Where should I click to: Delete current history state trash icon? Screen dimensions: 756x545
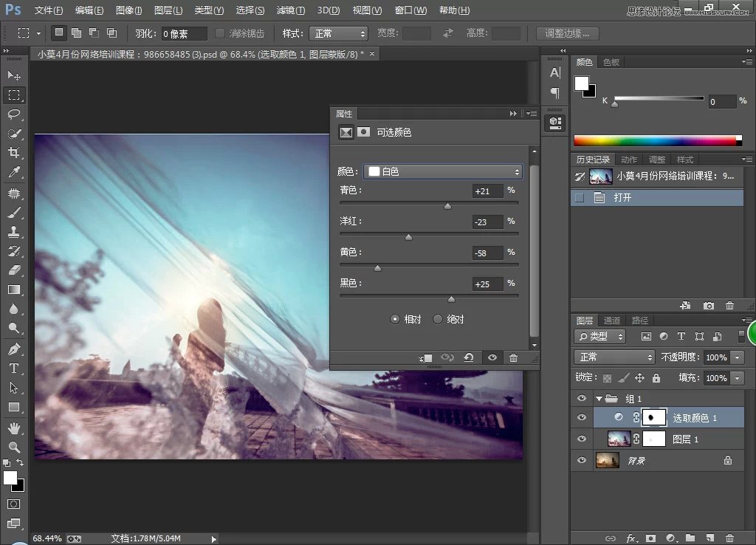[x=729, y=305]
